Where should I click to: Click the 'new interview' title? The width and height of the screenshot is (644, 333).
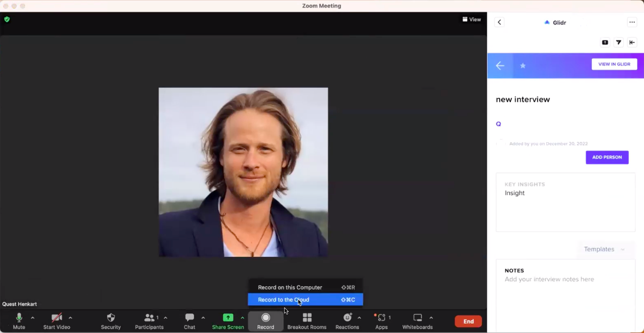(523, 99)
